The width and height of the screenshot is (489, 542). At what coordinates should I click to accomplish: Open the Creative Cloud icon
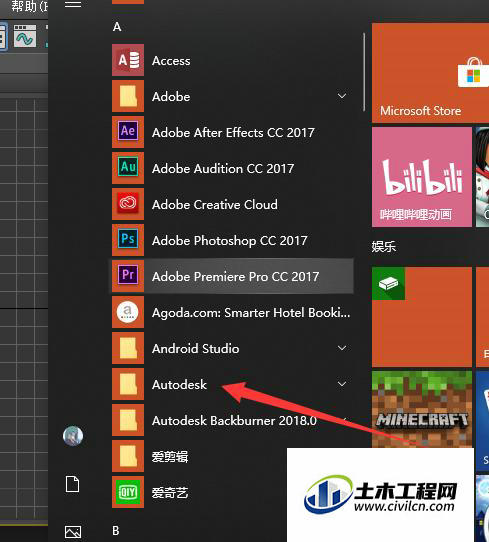pyautogui.click(x=128, y=204)
